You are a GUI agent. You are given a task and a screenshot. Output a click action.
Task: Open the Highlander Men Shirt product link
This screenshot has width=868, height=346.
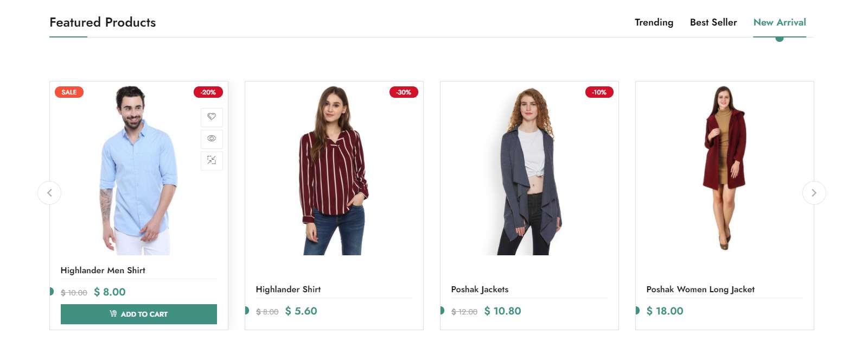tap(103, 270)
